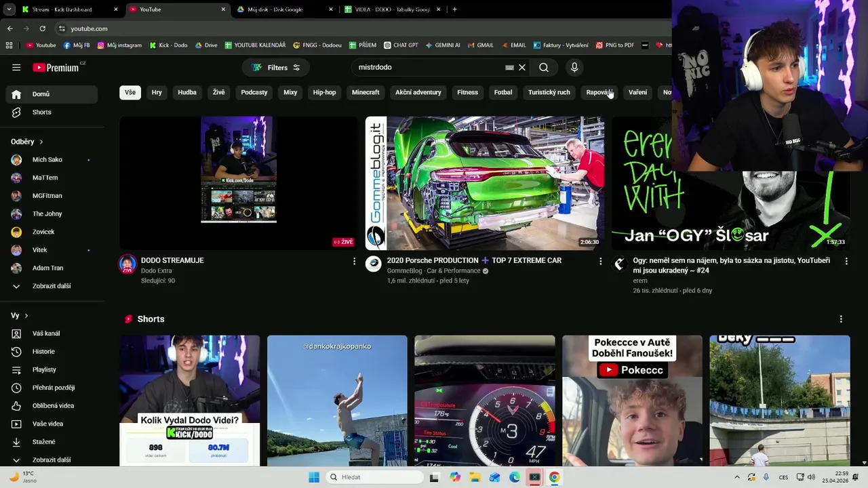The width and height of the screenshot is (868, 488).
Task: Select the Akční adventury chip
Action: [x=418, y=92]
